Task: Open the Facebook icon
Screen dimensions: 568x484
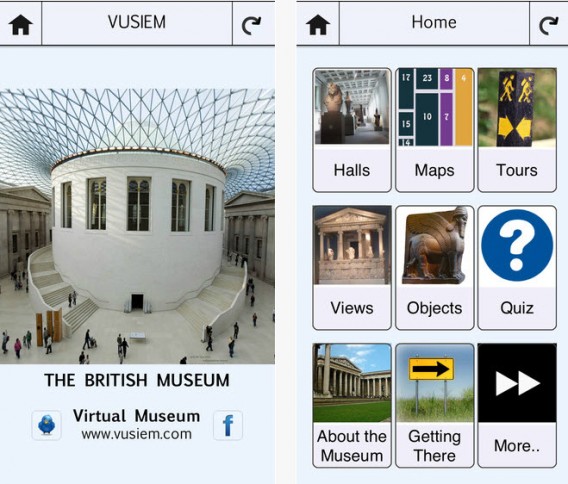Action: (x=228, y=425)
